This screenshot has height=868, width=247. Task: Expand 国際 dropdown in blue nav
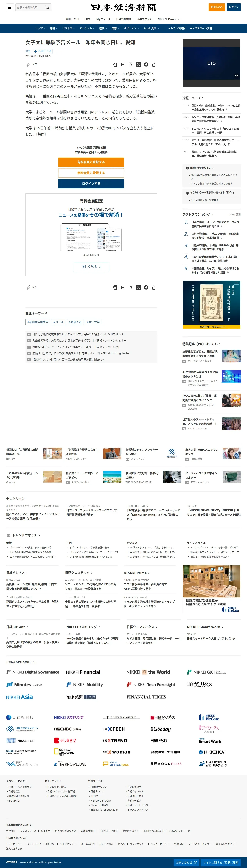tap(115, 28)
